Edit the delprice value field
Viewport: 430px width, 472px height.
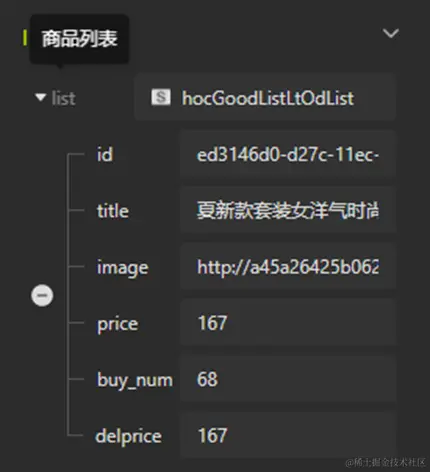point(288,435)
